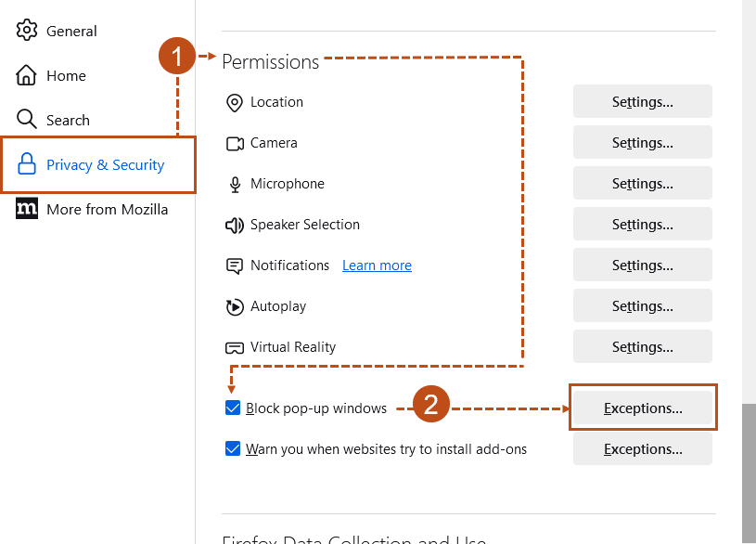Click the vertical scrollbar thumb

click(x=749, y=473)
